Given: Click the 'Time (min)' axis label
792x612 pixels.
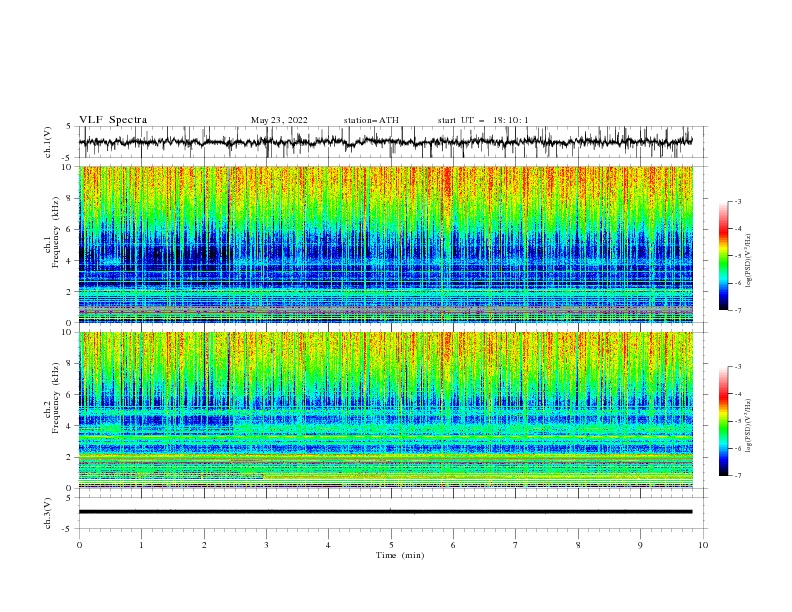Looking at the screenshot, I should click(400, 555).
